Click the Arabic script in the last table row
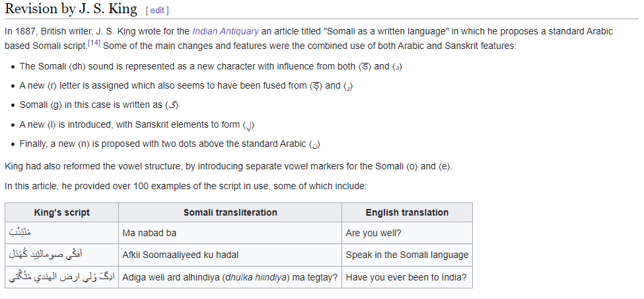This screenshot has height=299, width=644. pyautogui.click(x=61, y=277)
